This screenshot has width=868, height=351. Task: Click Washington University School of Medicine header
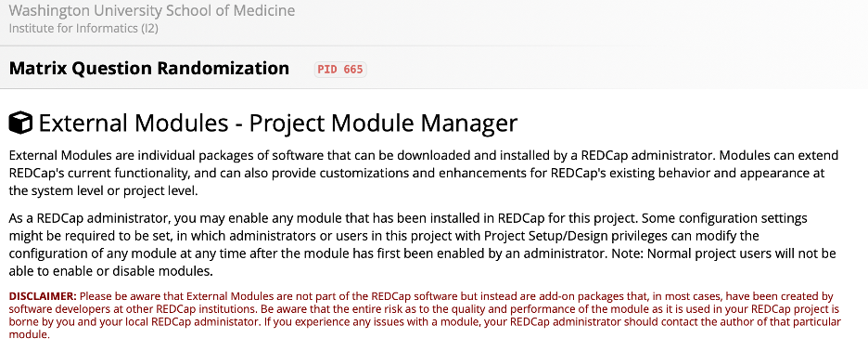(152, 10)
